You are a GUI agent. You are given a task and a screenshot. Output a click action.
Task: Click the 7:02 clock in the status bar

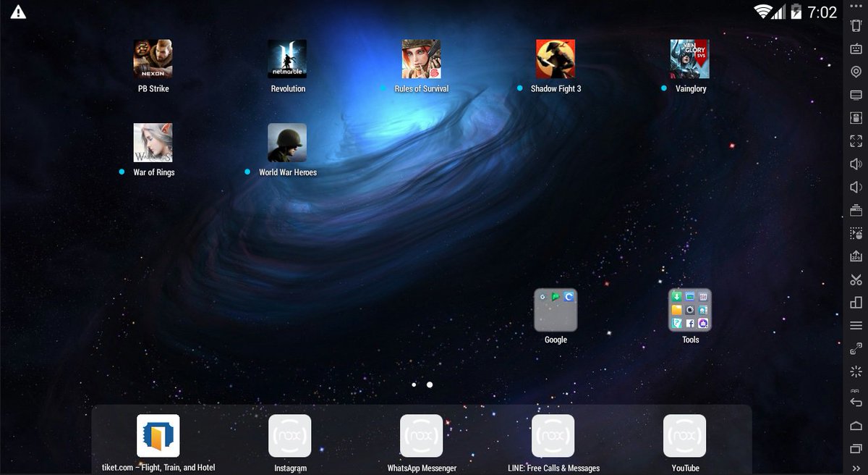822,12
